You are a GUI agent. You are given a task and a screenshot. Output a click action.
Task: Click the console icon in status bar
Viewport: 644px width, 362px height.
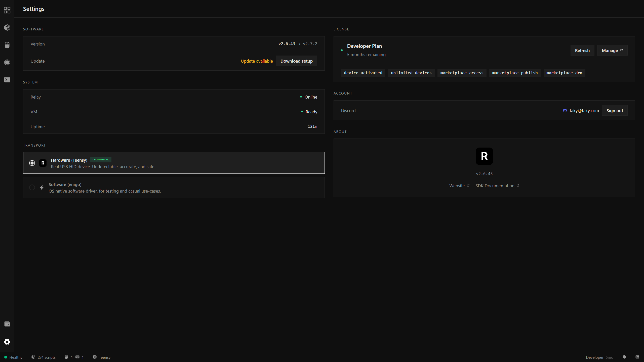click(x=637, y=357)
